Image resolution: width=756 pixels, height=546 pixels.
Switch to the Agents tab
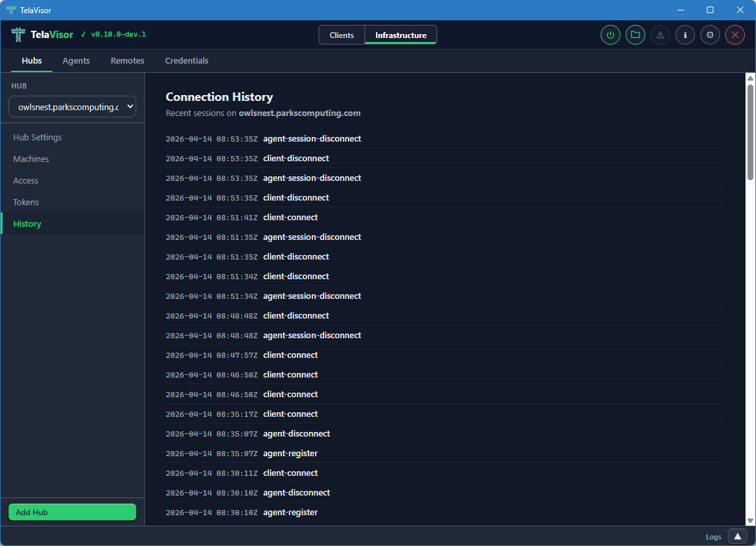76,60
